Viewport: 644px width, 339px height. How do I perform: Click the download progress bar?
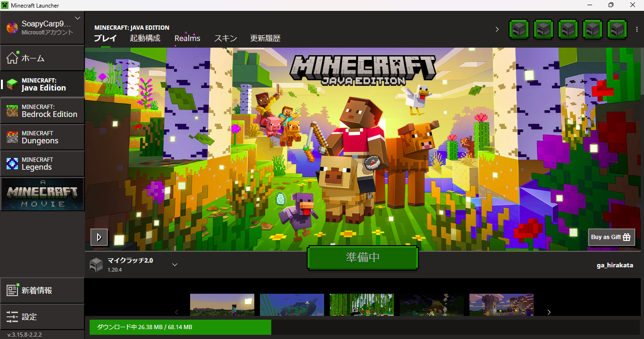point(364,327)
